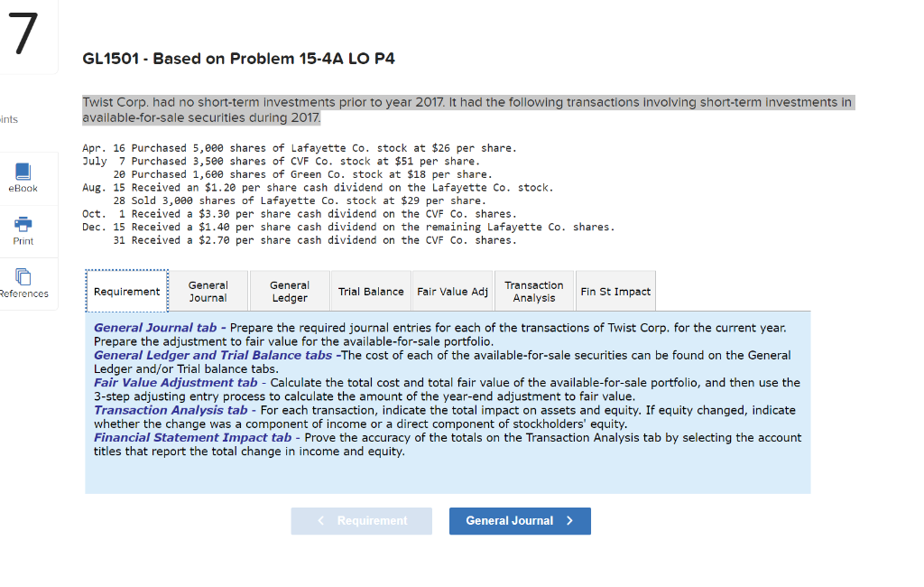Click the GL1501 problem title heading
The height and width of the screenshot is (587, 924).
point(238,59)
